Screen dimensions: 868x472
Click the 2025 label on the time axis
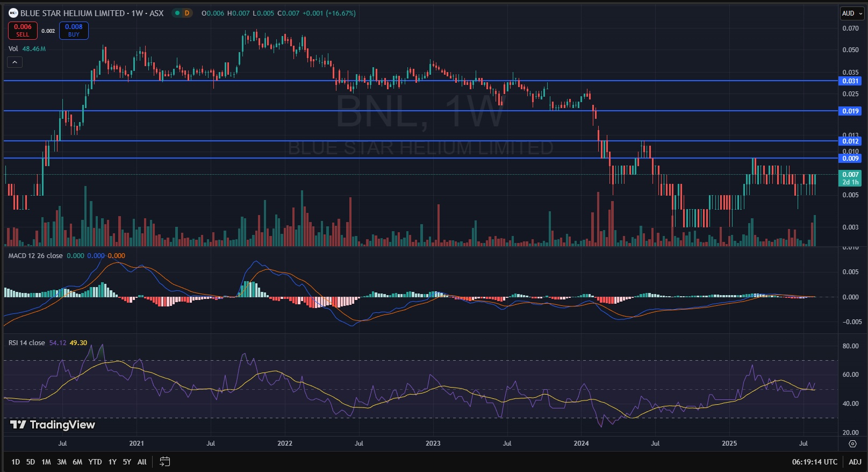click(729, 444)
